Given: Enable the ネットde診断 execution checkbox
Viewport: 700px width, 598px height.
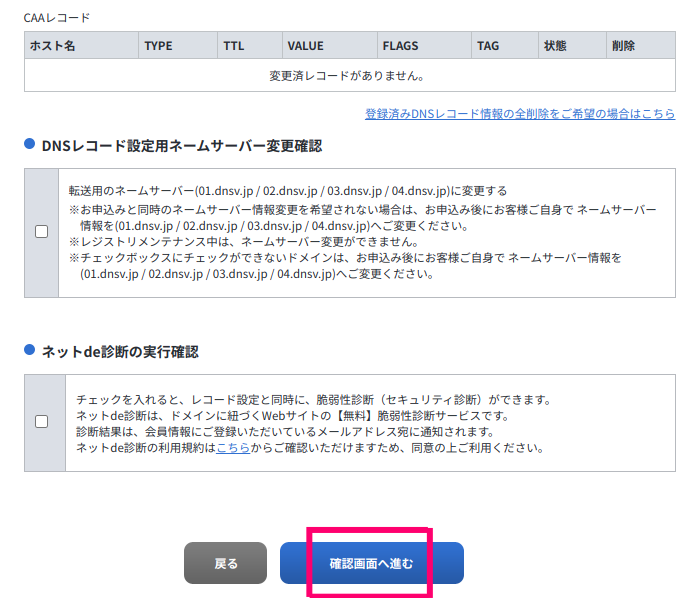Looking at the screenshot, I should coord(42,422).
